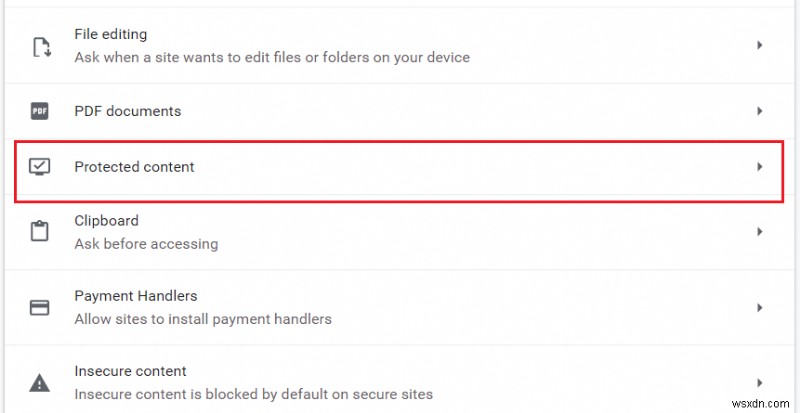The image size is (800, 413).
Task: Click the PDF documents icon
Action: point(40,111)
